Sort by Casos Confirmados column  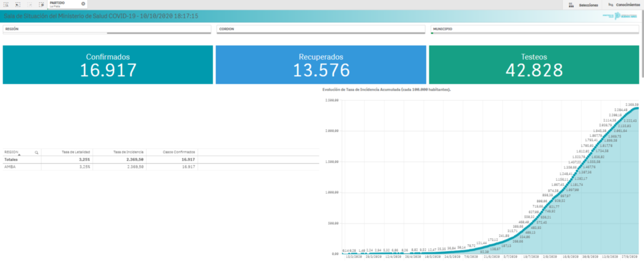[179, 152]
